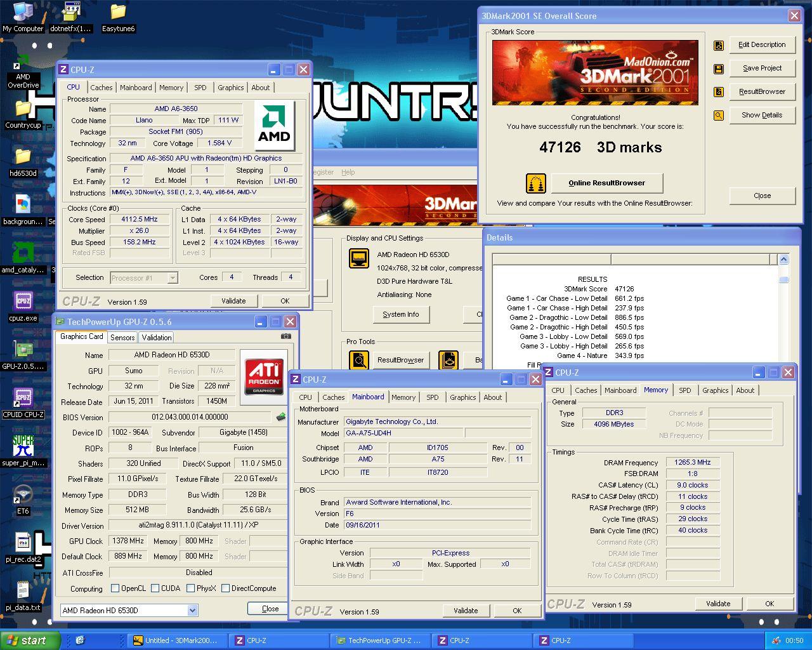Click the Show Details button

[762, 115]
